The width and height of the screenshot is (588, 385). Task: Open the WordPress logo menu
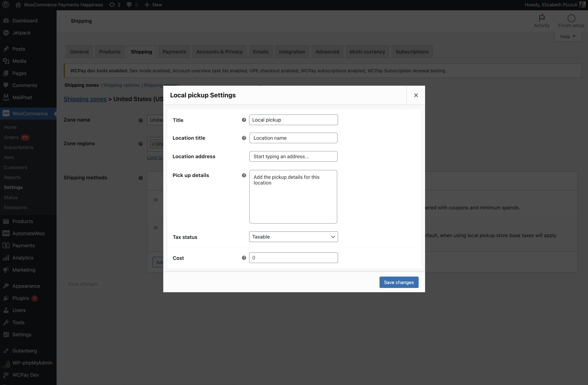tap(5, 5)
